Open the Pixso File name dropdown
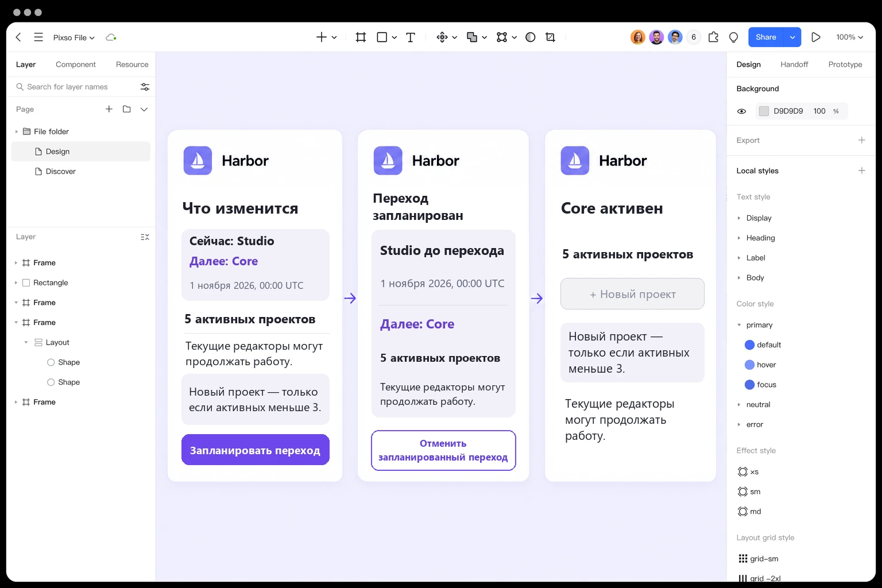The width and height of the screenshot is (882, 588). coord(73,37)
